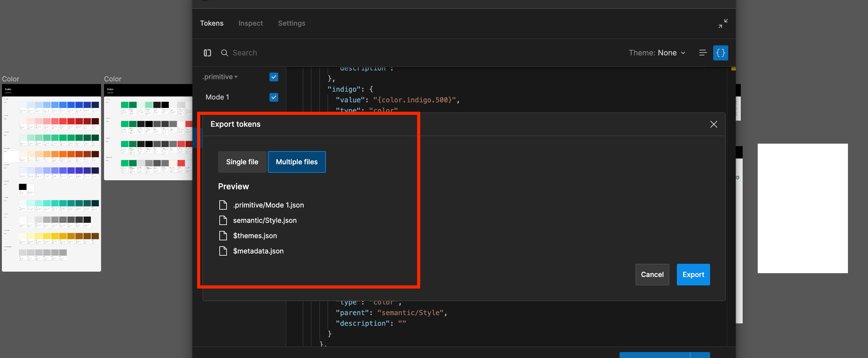
Task: Choose Single file export option
Action: click(242, 162)
